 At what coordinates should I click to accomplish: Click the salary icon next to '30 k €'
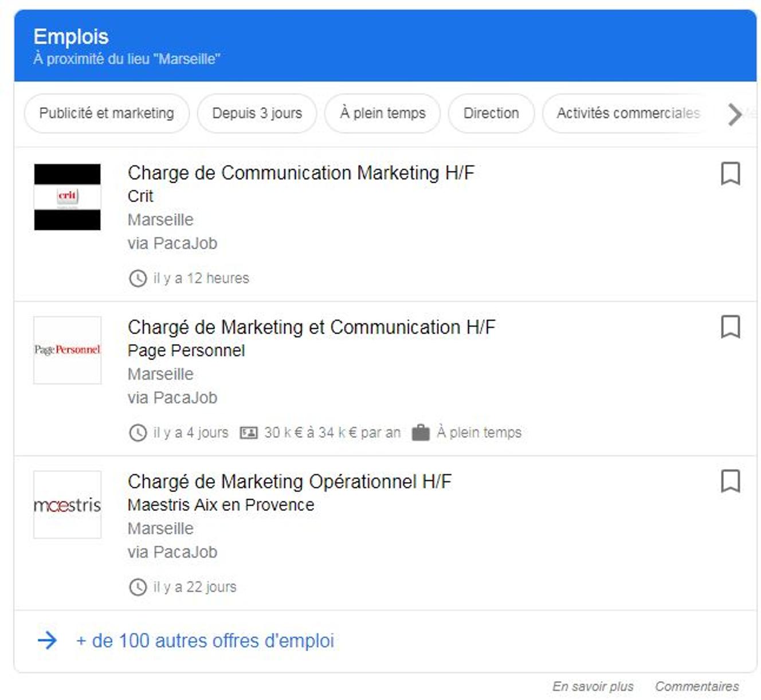(x=249, y=433)
